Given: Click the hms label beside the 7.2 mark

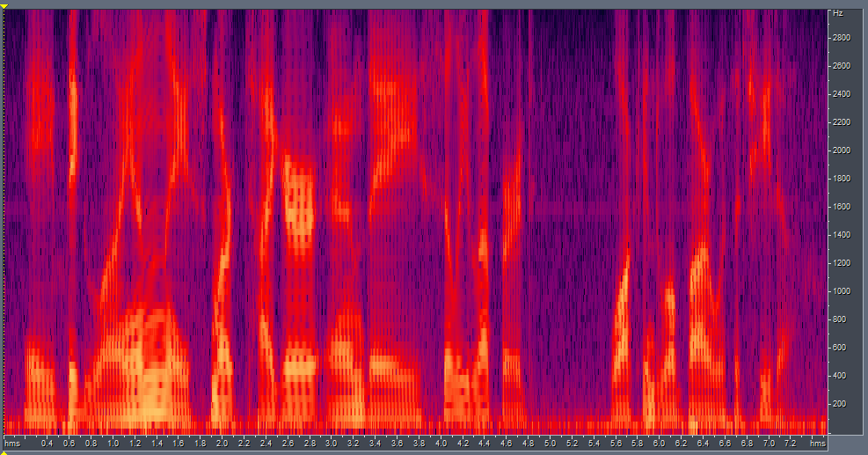Looking at the screenshot, I should pos(818,444).
